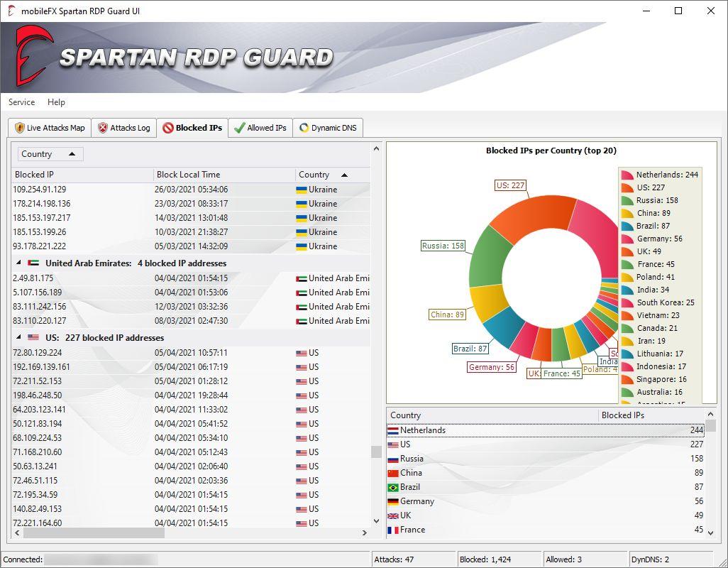Click the Germany: 56 chart label
The width and height of the screenshot is (728, 568).
492,367
